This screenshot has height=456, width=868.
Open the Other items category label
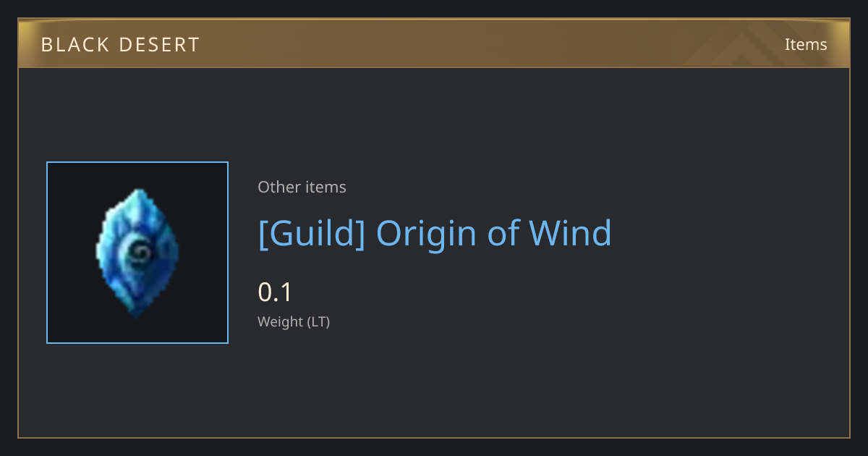click(x=302, y=187)
